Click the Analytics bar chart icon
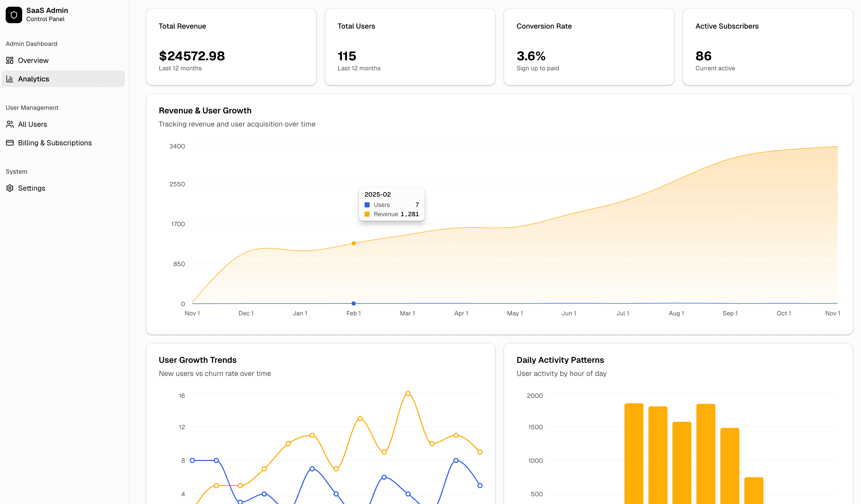The height and width of the screenshot is (504, 861). coord(10,79)
